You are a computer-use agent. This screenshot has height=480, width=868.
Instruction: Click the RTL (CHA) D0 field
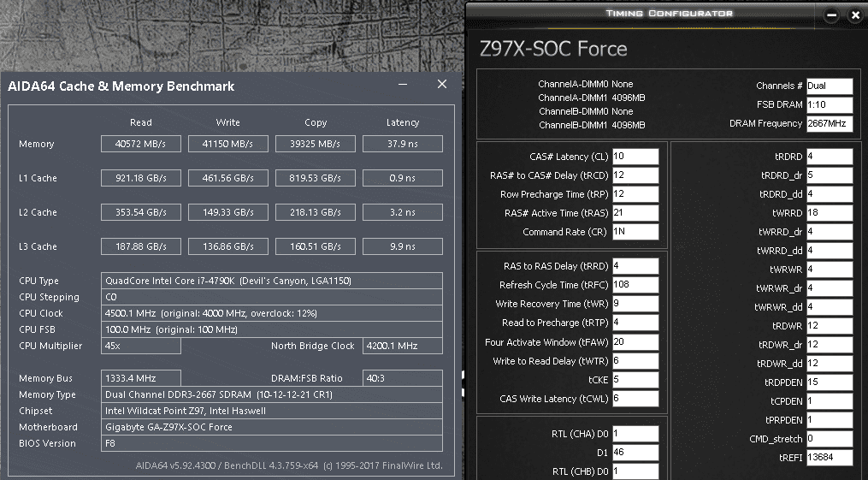coord(635,434)
